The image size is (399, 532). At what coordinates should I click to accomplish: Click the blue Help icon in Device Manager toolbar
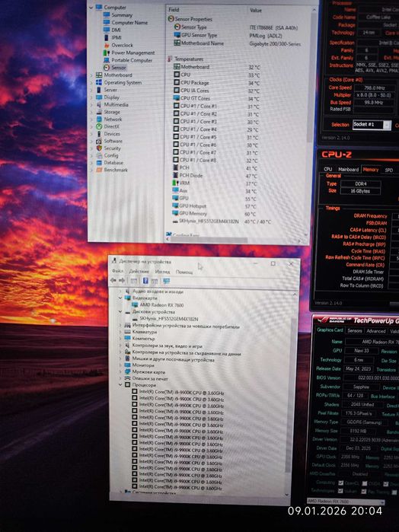click(145, 281)
